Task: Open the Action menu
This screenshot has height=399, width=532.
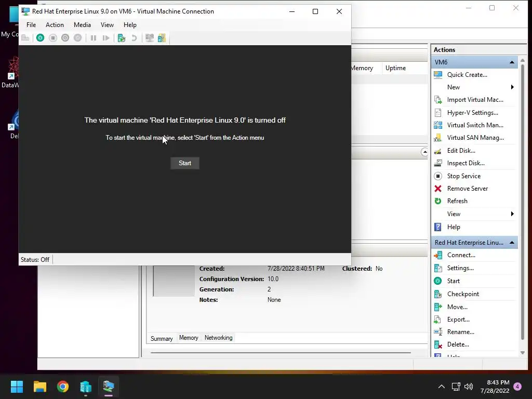Action: click(55, 25)
